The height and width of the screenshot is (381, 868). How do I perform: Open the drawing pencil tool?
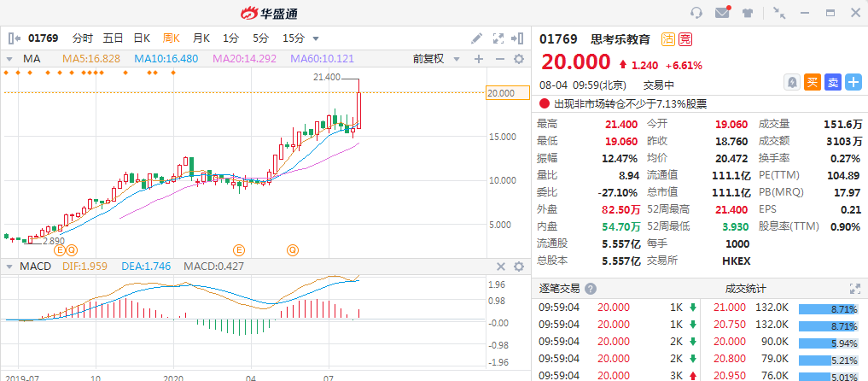coord(476,38)
